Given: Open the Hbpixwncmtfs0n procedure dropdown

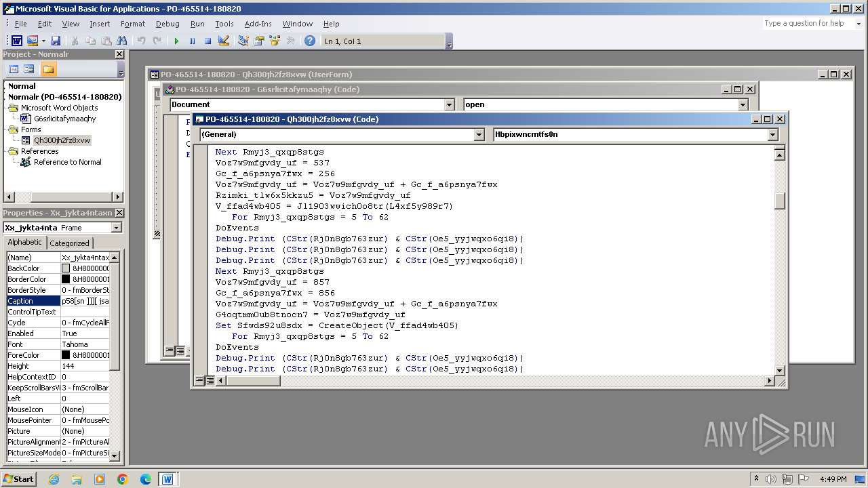Looking at the screenshot, I should click(x=772, y=134).
